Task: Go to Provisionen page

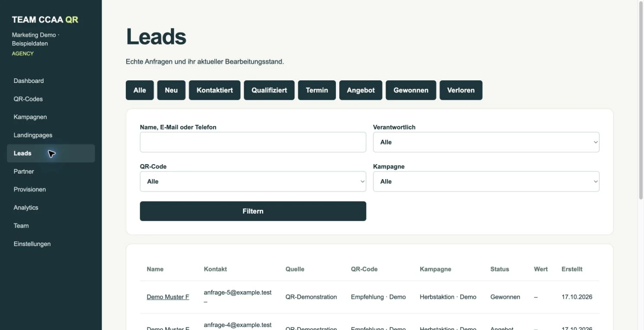Action: click(51, 190)
